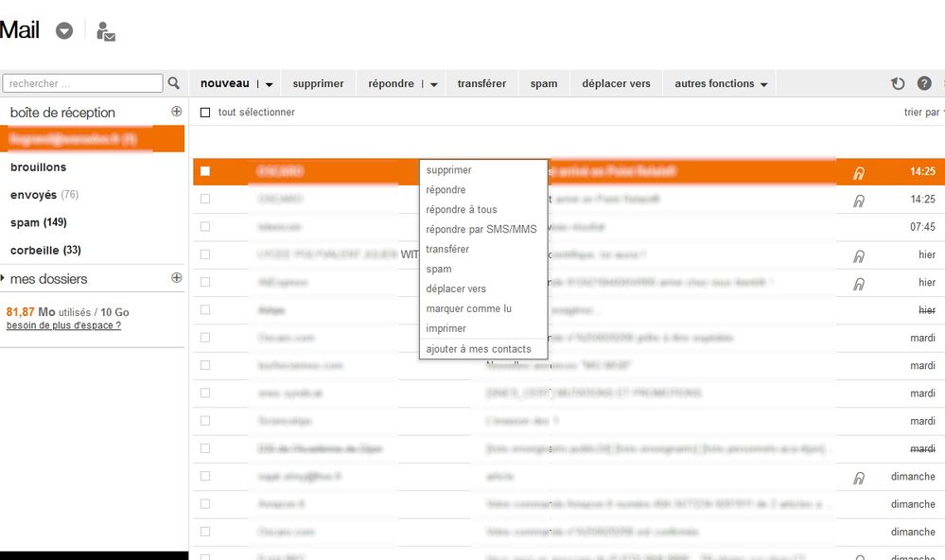Tick checkbox of the WIT email row
The height and width of the screenshot is (560, 945).
click(x=205, y=254)
